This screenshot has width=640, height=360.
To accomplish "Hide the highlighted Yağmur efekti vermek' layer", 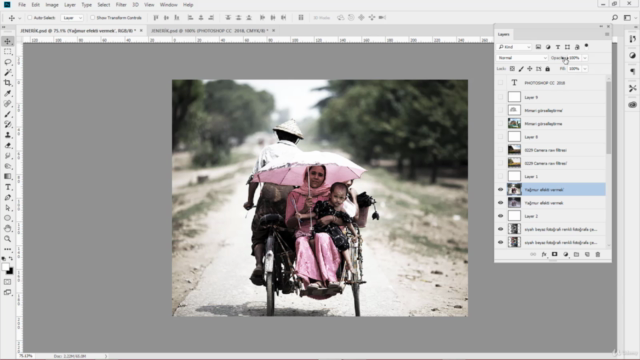I will coord(500,189).
